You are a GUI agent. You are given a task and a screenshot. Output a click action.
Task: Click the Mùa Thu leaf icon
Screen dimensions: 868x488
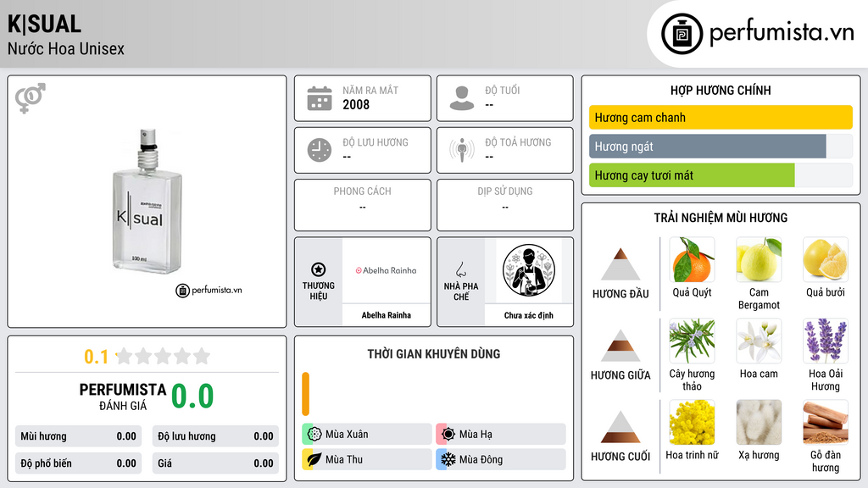314,459
